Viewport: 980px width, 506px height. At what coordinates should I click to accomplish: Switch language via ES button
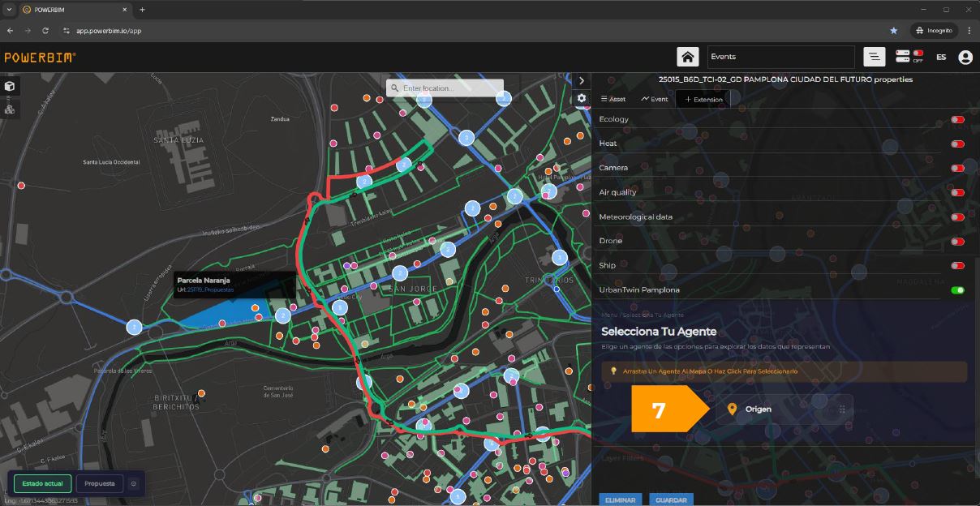(941, 58)
